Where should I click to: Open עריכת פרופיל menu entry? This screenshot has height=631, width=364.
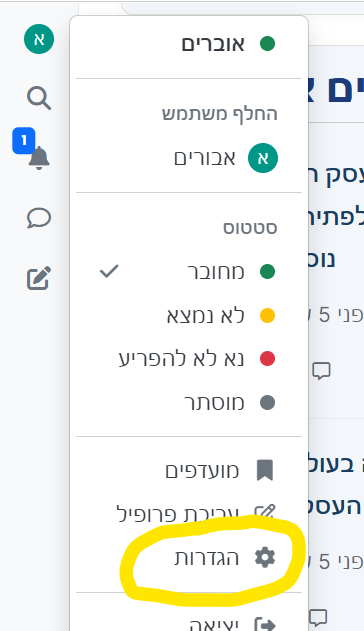click(x=189, y=514)
